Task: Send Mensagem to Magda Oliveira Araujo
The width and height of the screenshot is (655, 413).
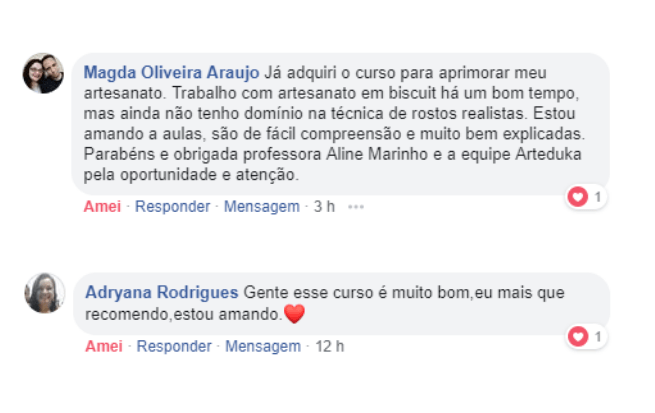Action: coord(261,207)
